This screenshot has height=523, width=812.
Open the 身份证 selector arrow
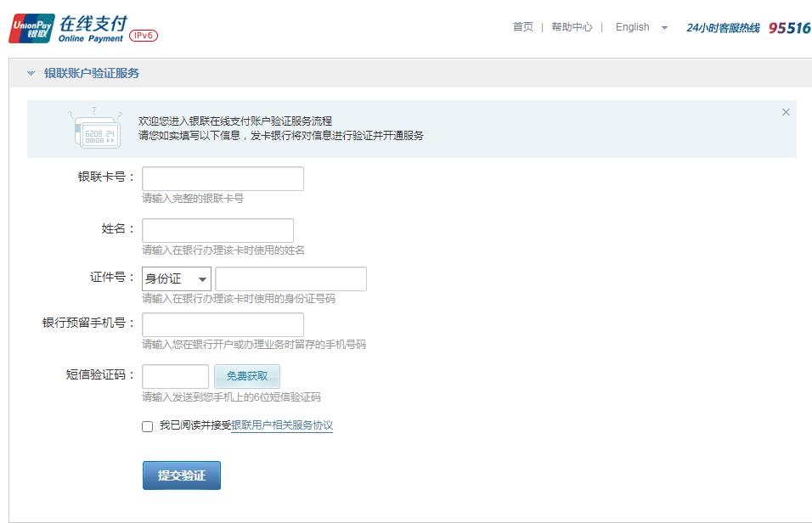[202, 278]
